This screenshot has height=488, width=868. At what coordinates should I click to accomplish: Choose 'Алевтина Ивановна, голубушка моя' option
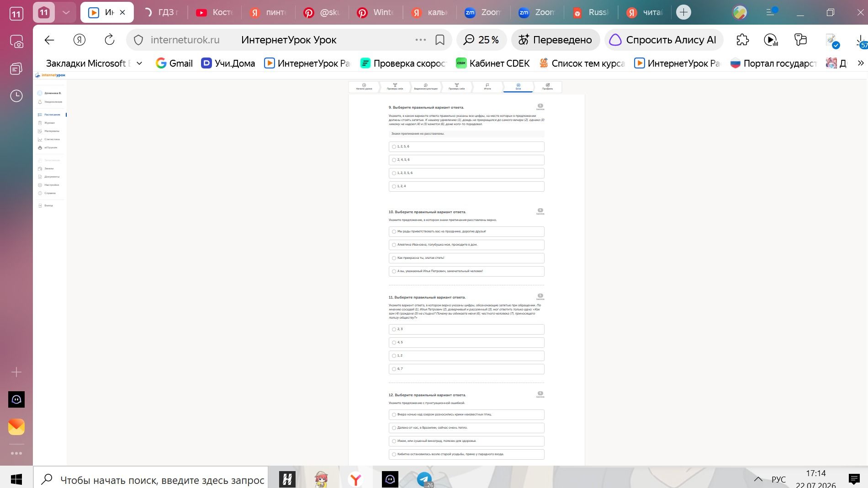click(466, 245)
